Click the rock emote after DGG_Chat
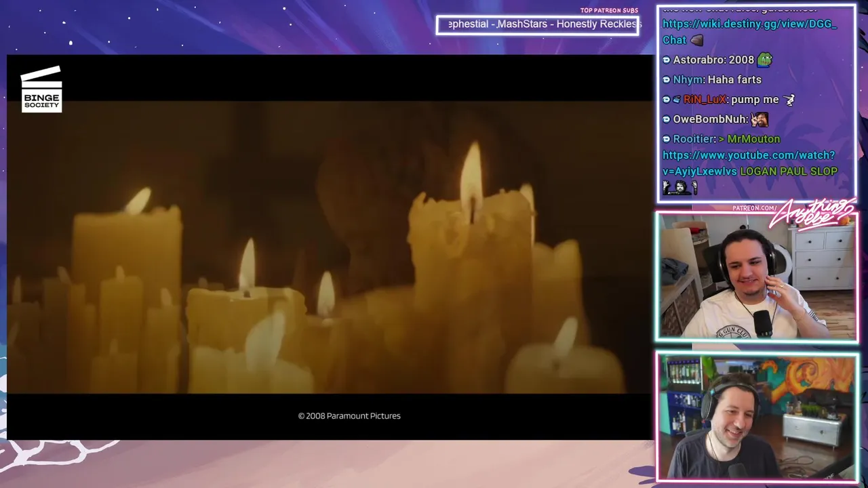This screenshot has width=868, height=488. [696, 41]
